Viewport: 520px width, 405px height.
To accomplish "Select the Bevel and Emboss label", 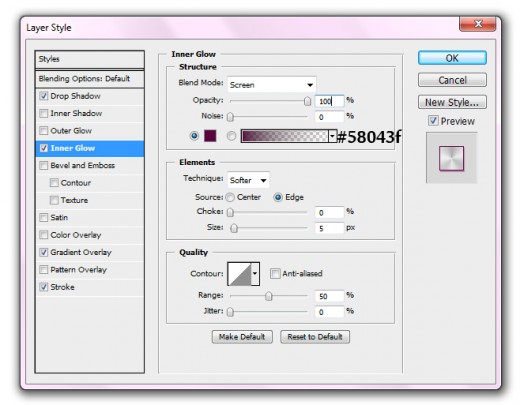I will coord(82,165).
